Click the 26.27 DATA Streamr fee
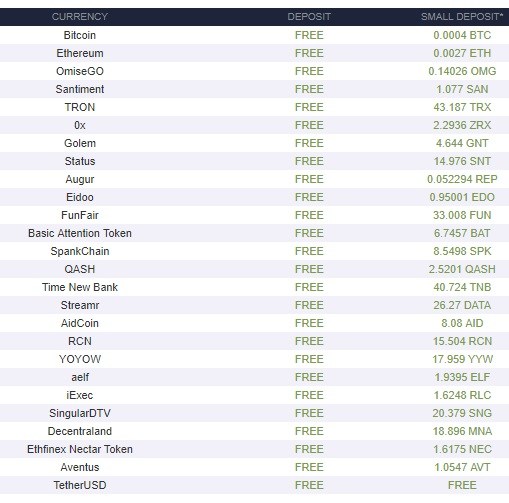509x503 pixels. [462, 305]
